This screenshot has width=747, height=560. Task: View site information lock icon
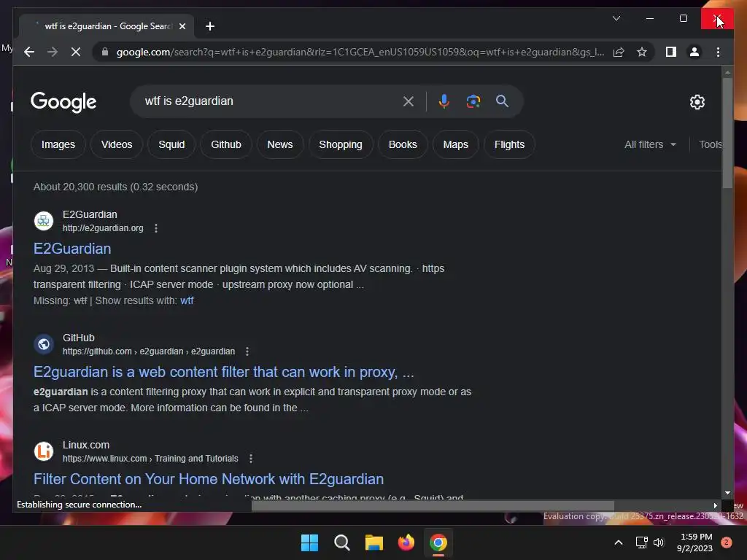point(105,52)
